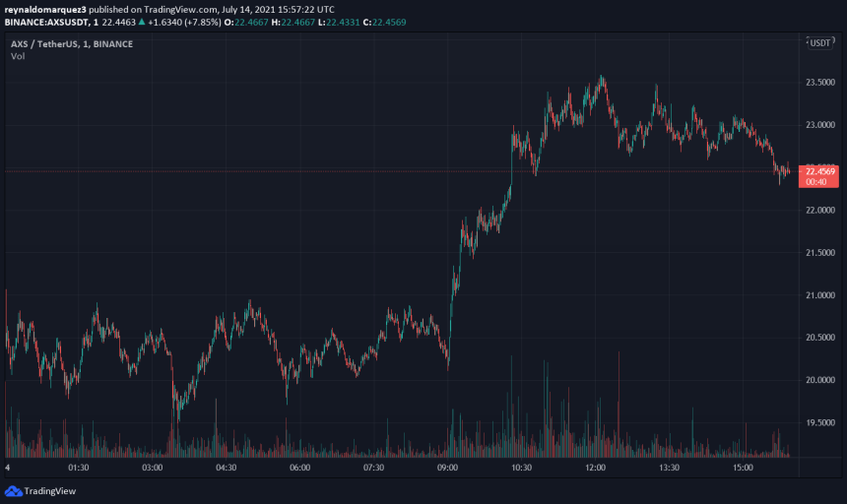Click the green up-triangle change indicator
This screenshot has width=847, height=504.
142,22
